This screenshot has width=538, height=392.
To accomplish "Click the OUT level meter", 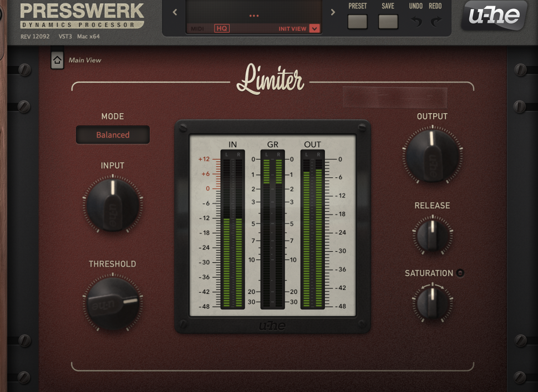I will [x=313, y=229].
